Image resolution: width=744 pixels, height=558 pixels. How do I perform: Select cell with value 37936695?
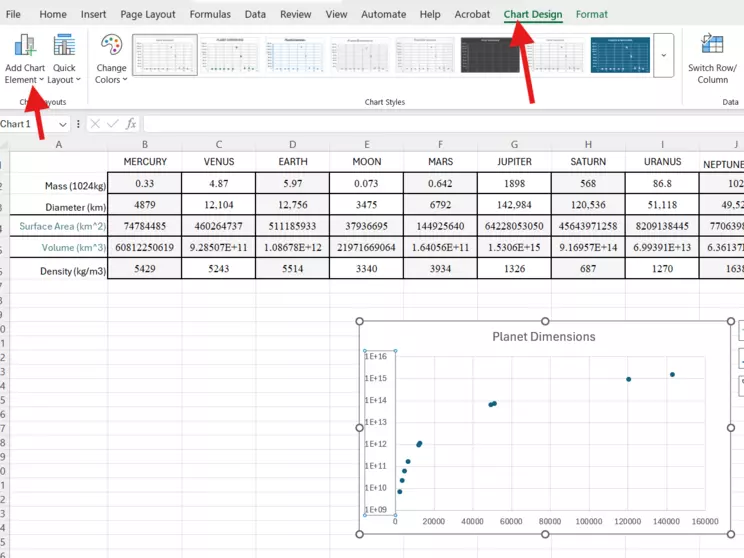[366, 226]
